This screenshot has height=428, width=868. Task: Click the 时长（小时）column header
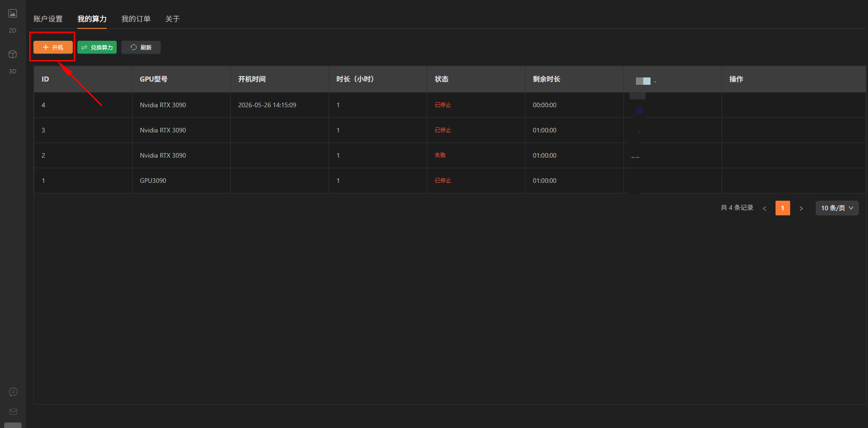pyautogui.click(x=378, y=79)
